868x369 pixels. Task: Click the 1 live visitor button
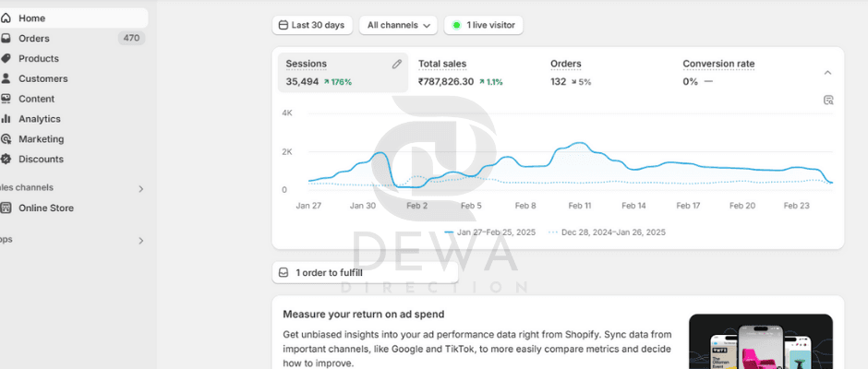[484, 26]
